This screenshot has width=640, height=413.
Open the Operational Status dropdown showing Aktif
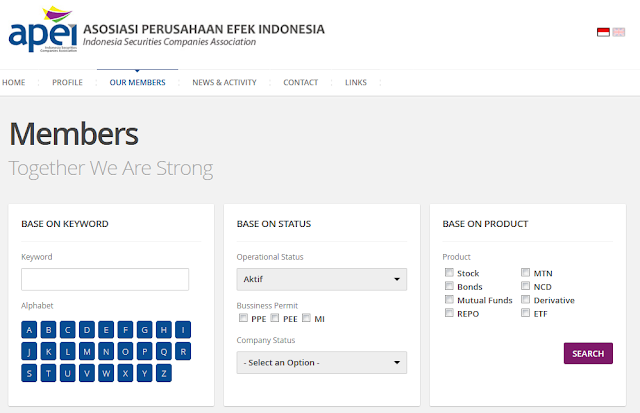(322, 279)
